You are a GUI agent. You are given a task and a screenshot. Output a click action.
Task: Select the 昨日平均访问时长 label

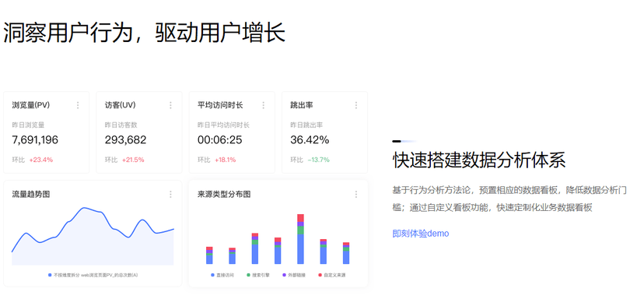point(223,125)
